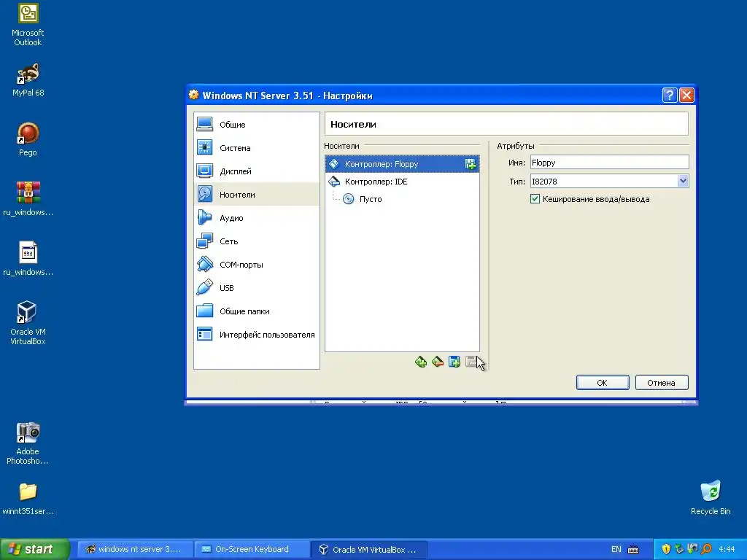Toggle Кеширование ввода/вывода checkbox
Viewport: 747px width, 560px height.
tap(535, 199)
